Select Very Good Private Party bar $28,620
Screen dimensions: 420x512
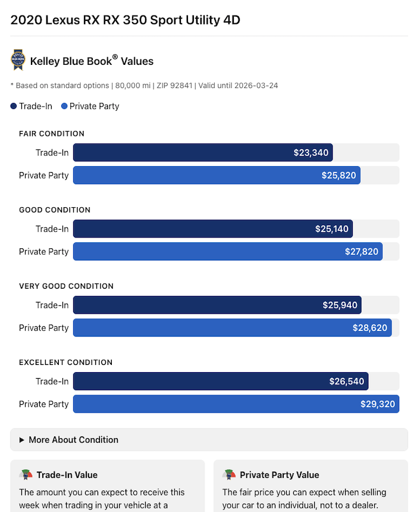point(232,327)
